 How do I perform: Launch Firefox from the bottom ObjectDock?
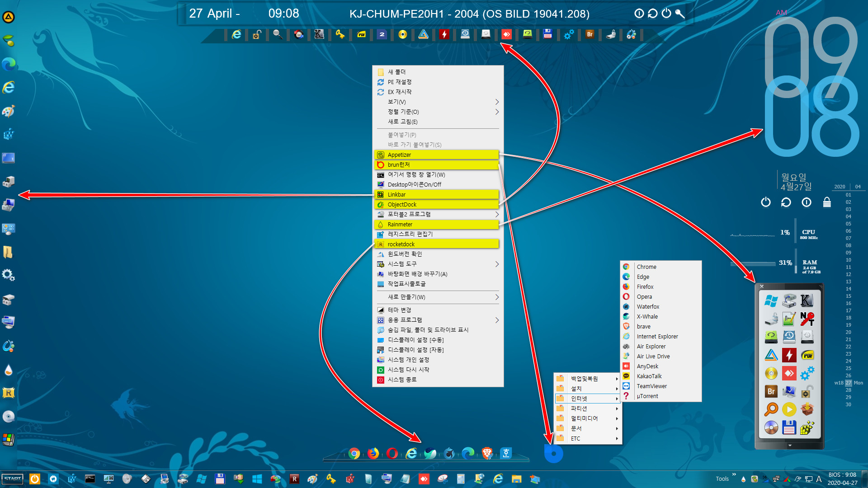373,453
